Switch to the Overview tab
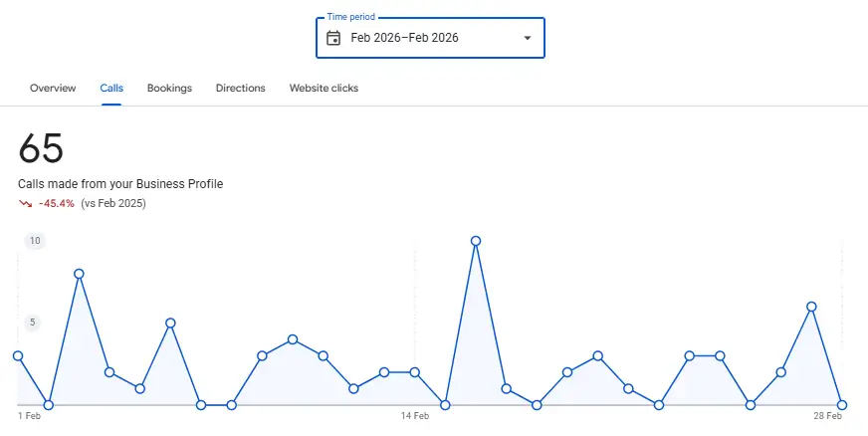868x436 pixels. click(53, 88)
